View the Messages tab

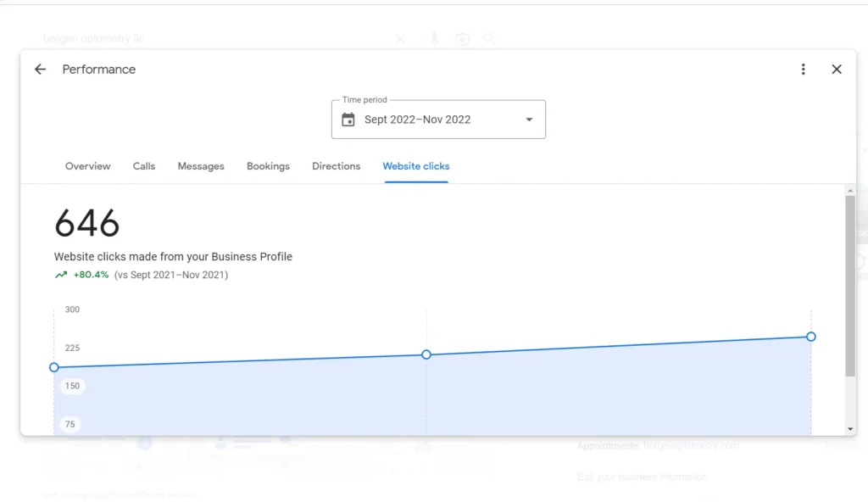pos(200,166)
